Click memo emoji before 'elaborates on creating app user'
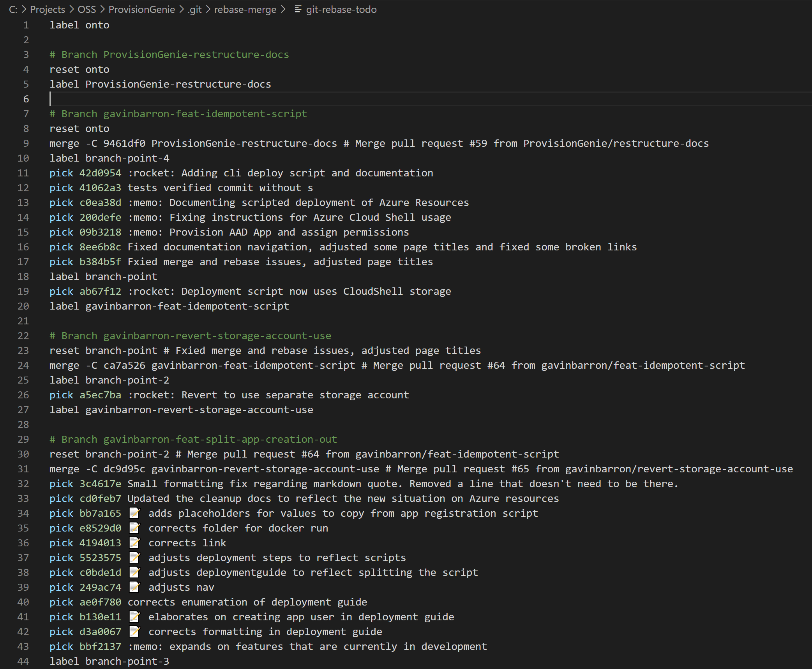Viewport: 812px width, 669px height. click(x=134, y=617)
